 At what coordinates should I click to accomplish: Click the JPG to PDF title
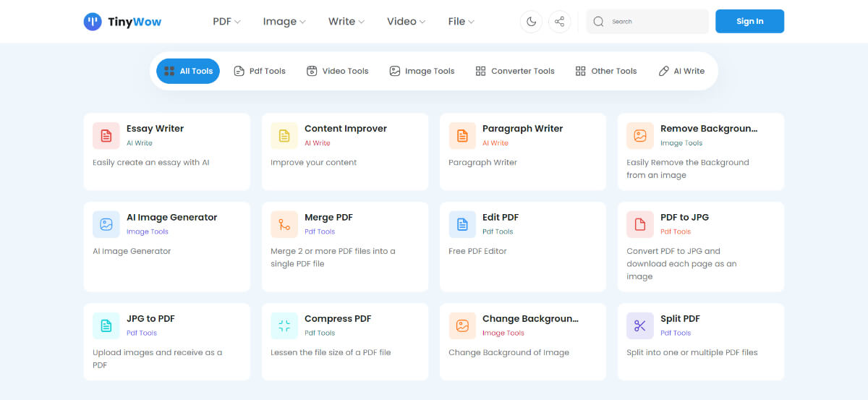pos(150,318)
